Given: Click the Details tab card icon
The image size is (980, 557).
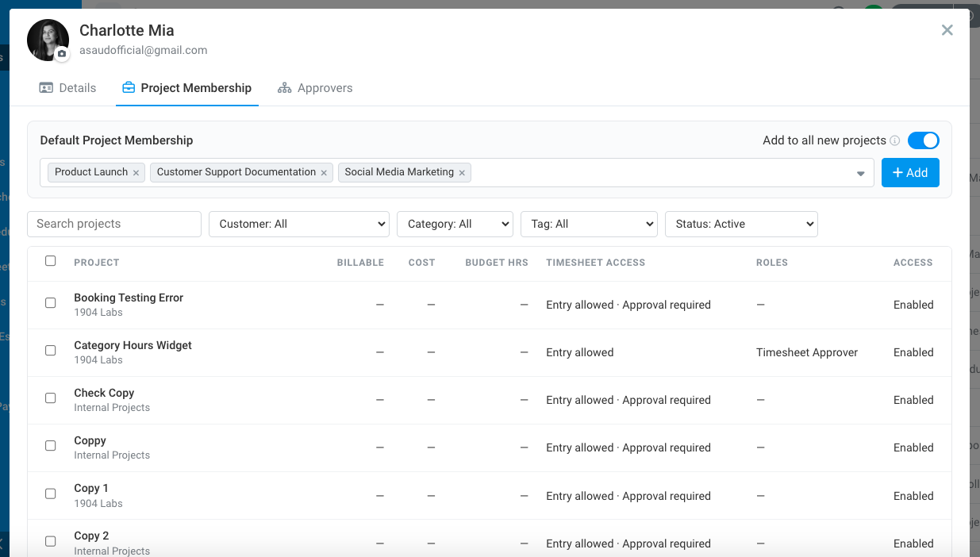Looking at the screenshot, I should click(x=46, y=88).
